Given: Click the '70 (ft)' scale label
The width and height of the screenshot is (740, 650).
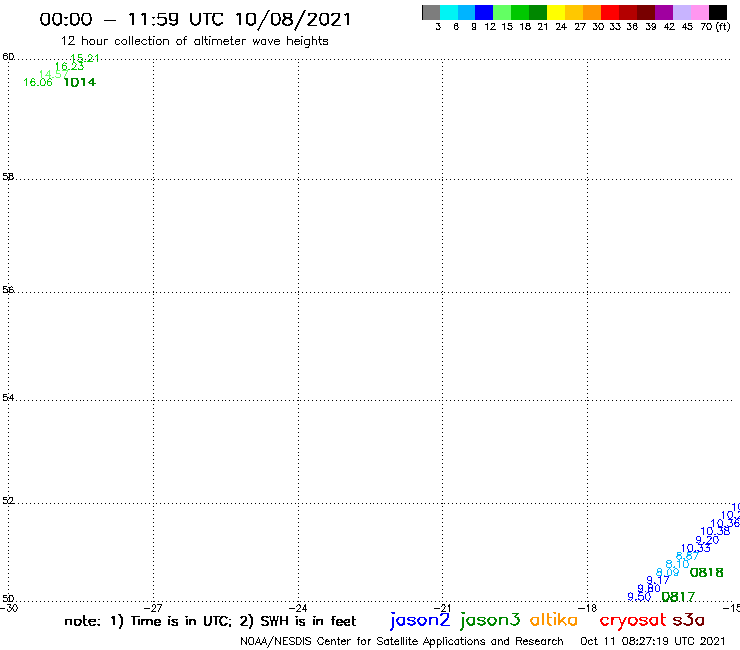Looking at the screenshot, I should pyautogui.click(x=715, y=27).
